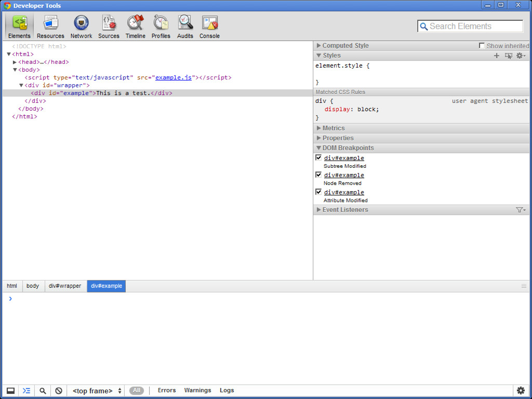This screenshot has width=532, height=399.
Task: Filter console by Warnings
Action: tap(197, 391)
